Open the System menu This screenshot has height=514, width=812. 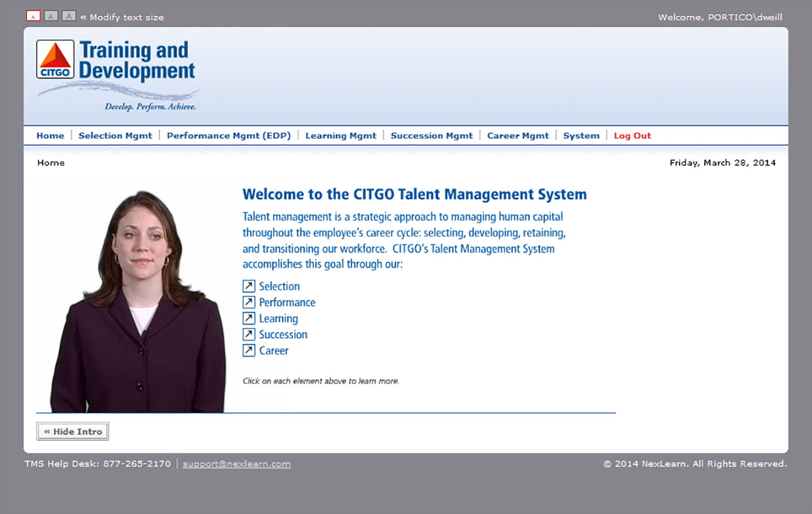click(581, 135)
